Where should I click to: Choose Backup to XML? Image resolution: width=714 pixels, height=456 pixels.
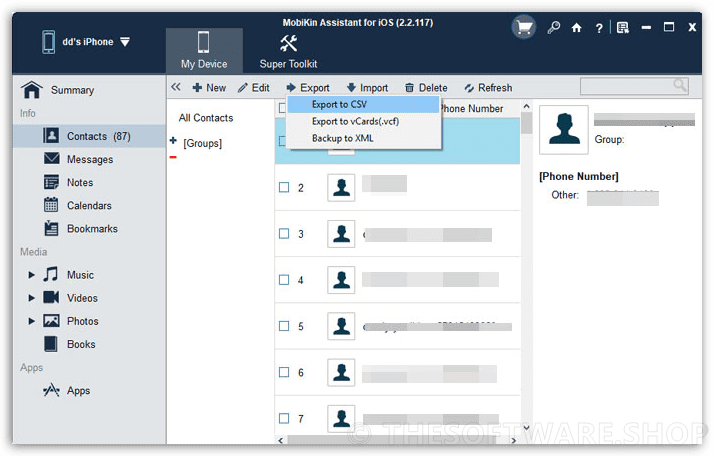[x=364, y=138]
